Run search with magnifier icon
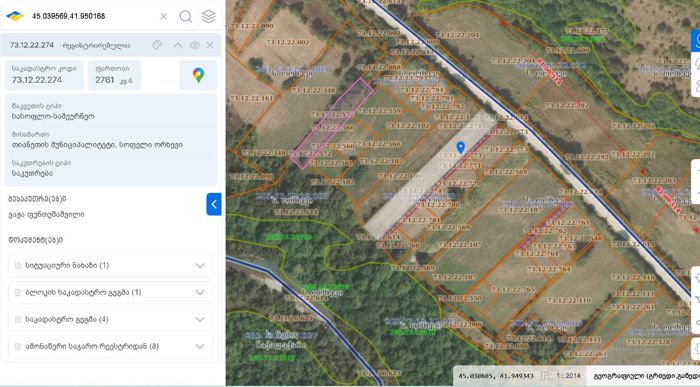The height and width of the screenshot is (387, 700). pos(186,17)
